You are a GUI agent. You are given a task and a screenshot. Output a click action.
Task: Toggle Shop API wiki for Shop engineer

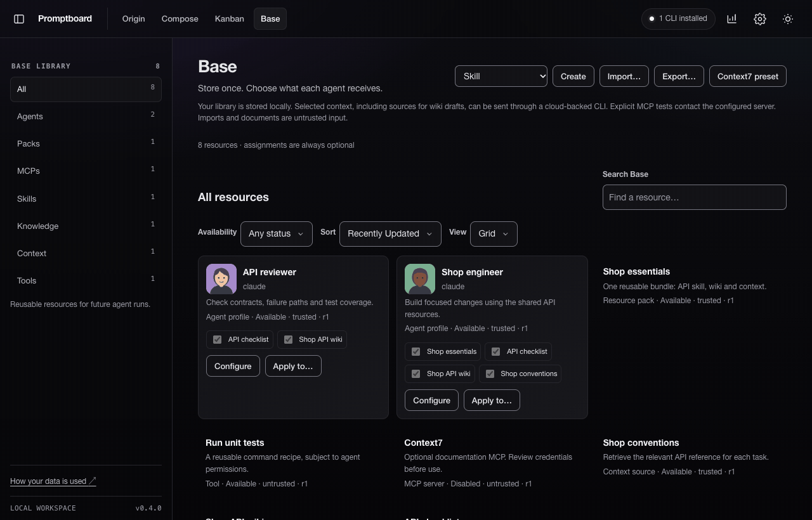(416, 374)
